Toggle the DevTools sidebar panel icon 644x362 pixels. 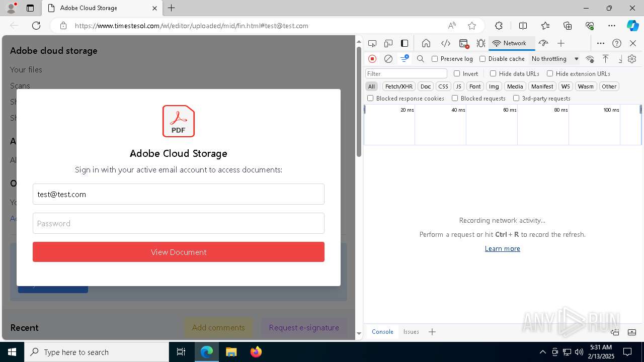404,43
